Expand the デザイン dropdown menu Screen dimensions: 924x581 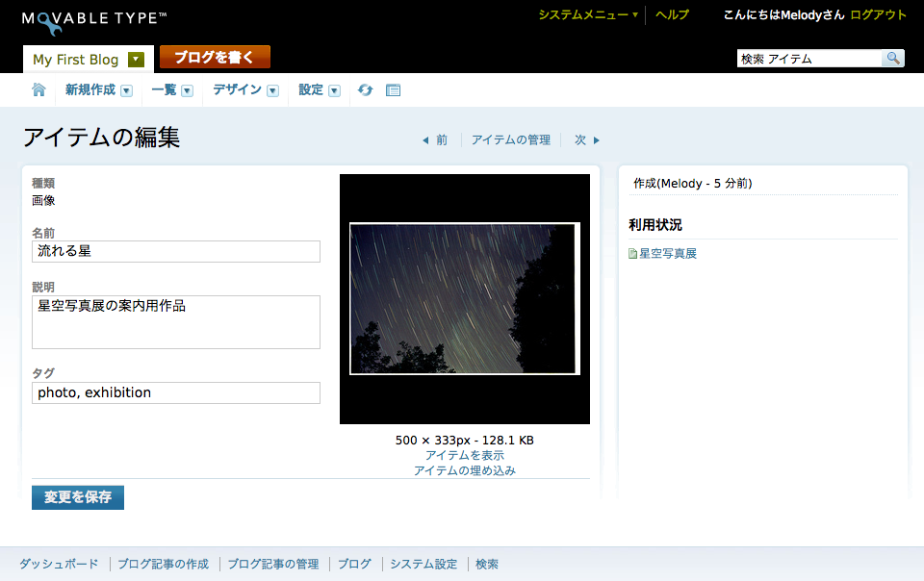(x=272, y=90)
